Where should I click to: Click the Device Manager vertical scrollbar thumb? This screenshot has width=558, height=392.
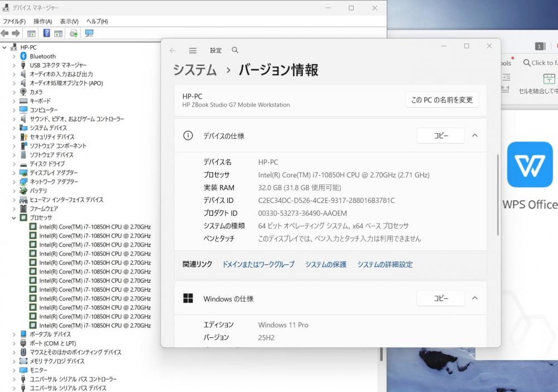click(381, 354)
